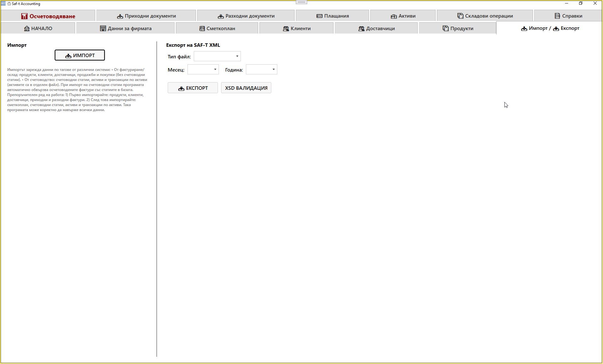Open the Осчетоводяване tab
This screenshot has width=603, height=364.
(x=48, y=16)
